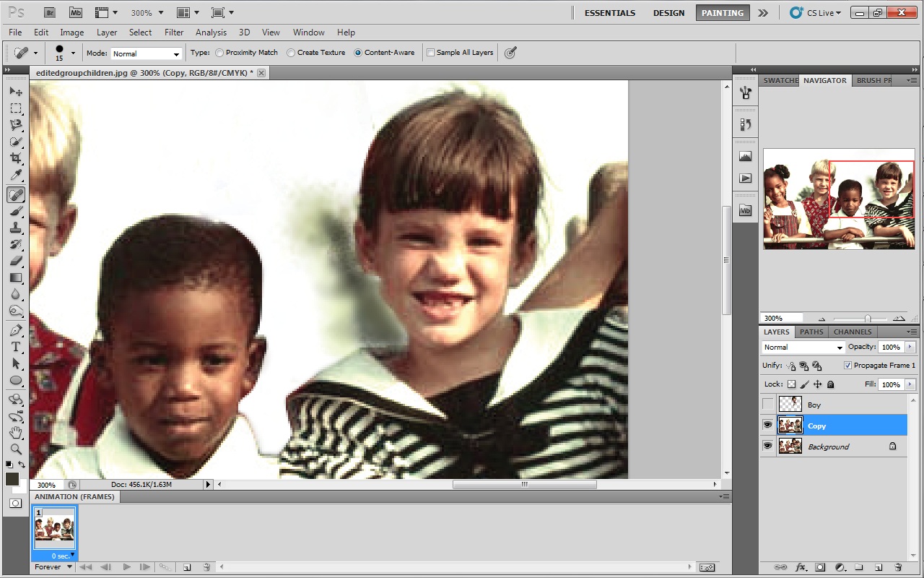The image size is (924, 578).
Task: Toggle Quick Mask mode
Action: [x=16, y=503]
